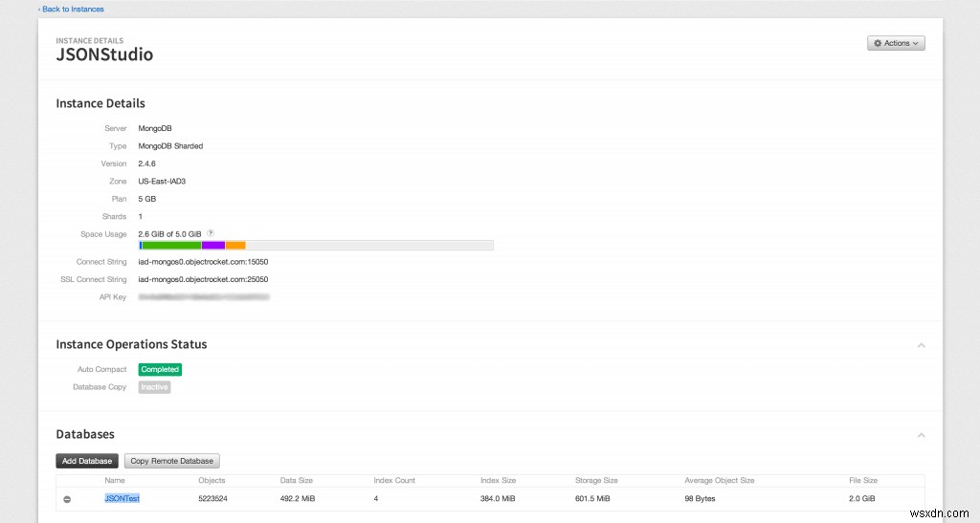Collapse the Instance Operations Status section
This screenshot has height=523, width=980.
[x=921, y=344]
